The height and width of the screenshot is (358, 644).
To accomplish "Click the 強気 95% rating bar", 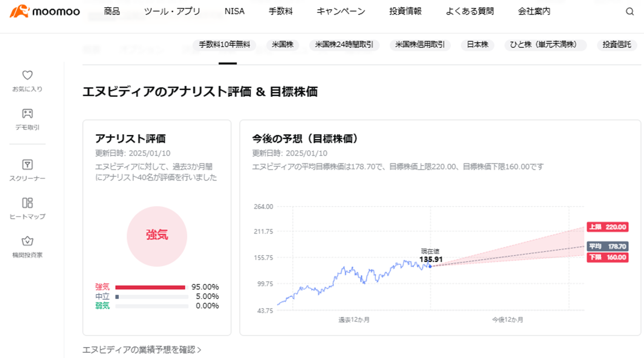I will 151,287.
